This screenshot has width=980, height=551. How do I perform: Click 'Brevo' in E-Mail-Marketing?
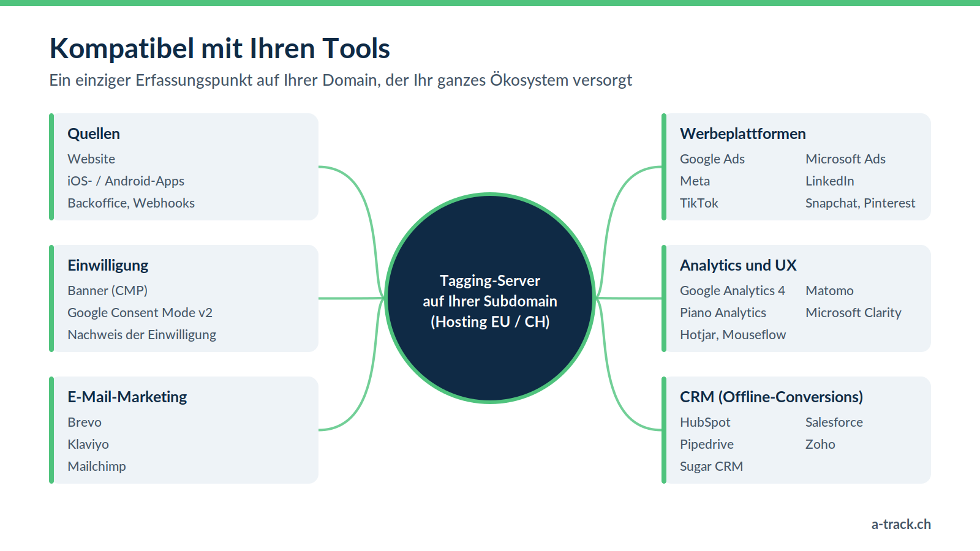[x=85, y=422]
